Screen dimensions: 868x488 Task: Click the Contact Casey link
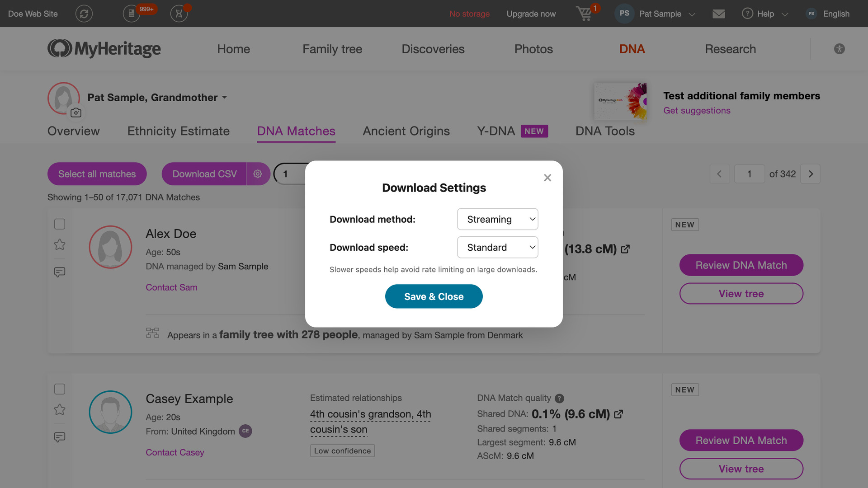point(175,452)
